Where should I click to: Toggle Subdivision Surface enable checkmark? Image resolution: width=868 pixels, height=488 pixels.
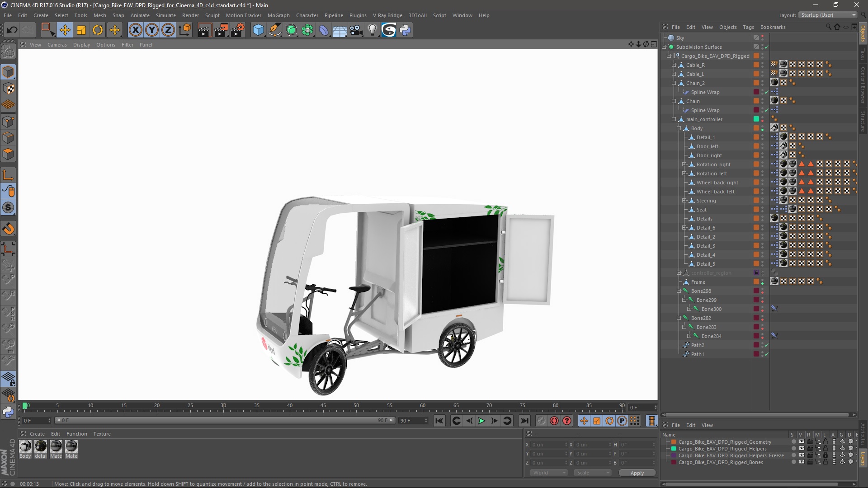tap(766, 47)
